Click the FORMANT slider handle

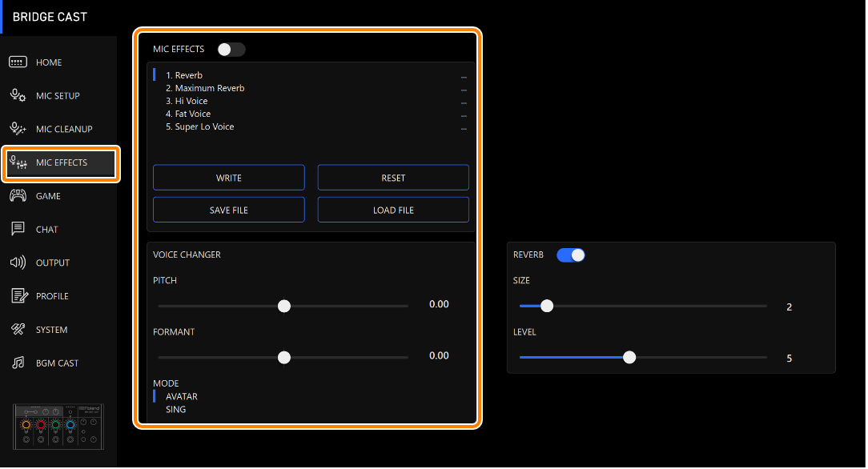pyautogui.click(x=284, y=357)
